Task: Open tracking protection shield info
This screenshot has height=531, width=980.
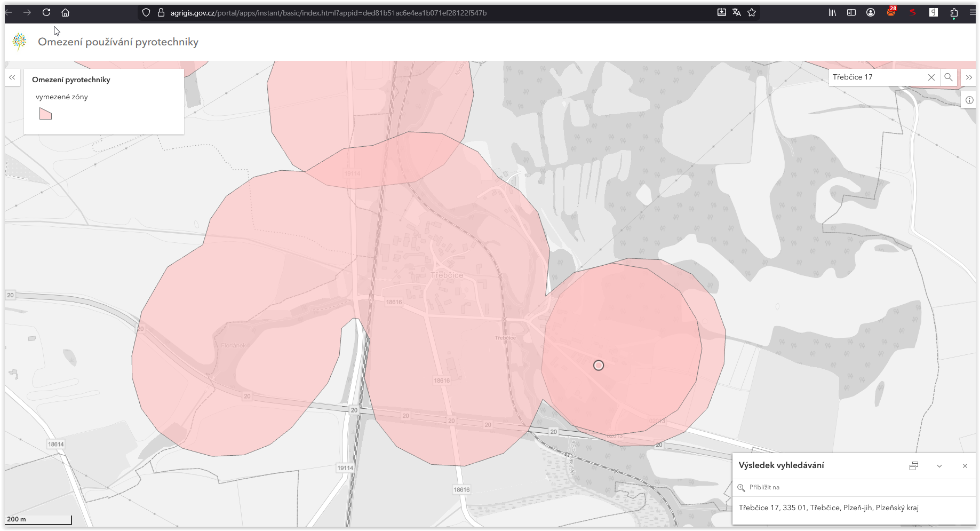Action: click(146, 12)
